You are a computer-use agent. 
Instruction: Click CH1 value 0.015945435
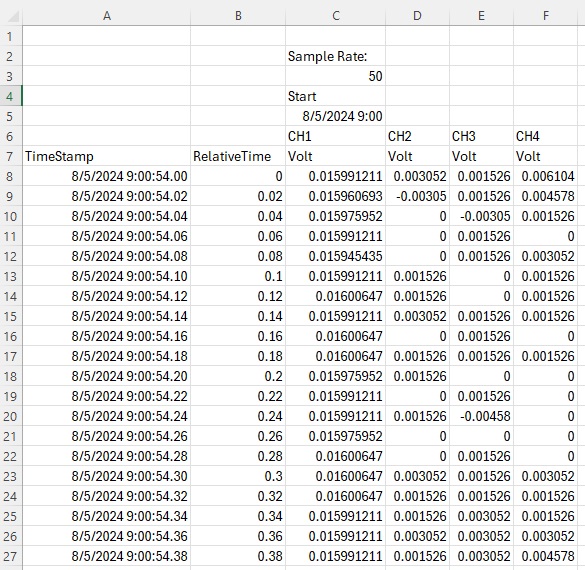(x=335, y=256)
